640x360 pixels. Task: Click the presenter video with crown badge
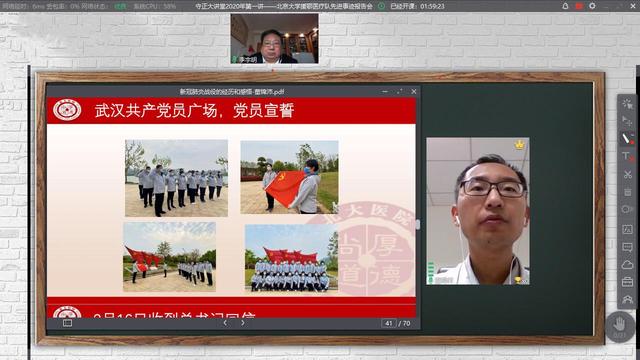tap(478, 211)
